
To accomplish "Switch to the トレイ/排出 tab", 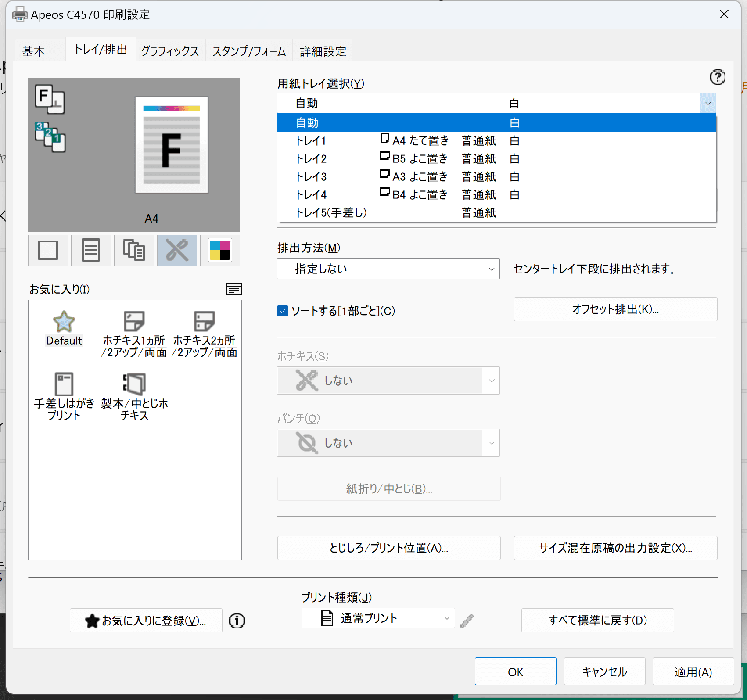I will 101,49.
